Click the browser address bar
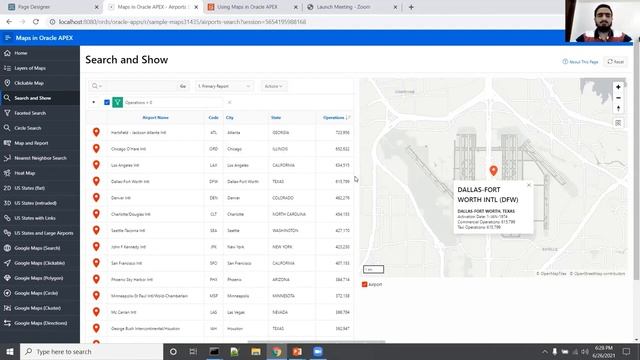 (306, 22)
